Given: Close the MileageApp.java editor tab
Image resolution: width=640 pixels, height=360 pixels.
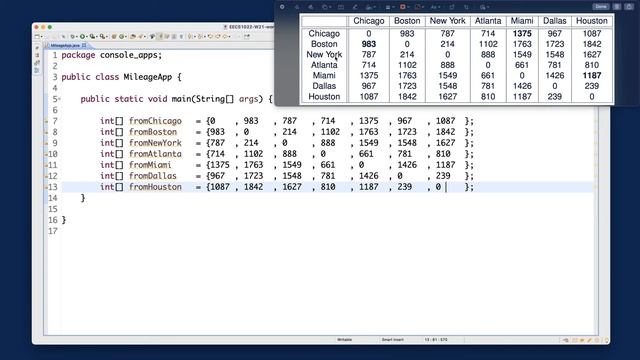Looking at the screenshot, I should click(84, 45).
